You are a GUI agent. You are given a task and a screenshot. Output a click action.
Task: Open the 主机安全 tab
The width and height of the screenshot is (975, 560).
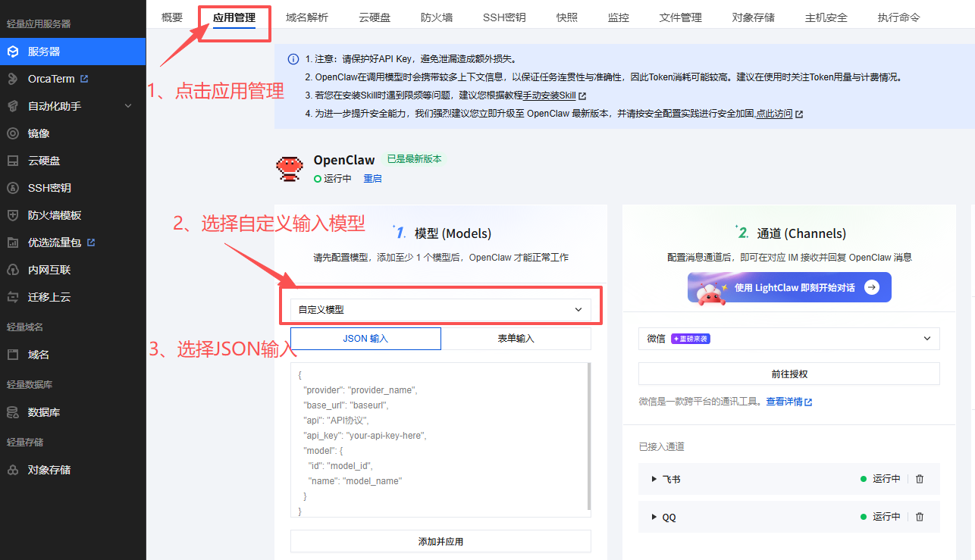(826, 17)
